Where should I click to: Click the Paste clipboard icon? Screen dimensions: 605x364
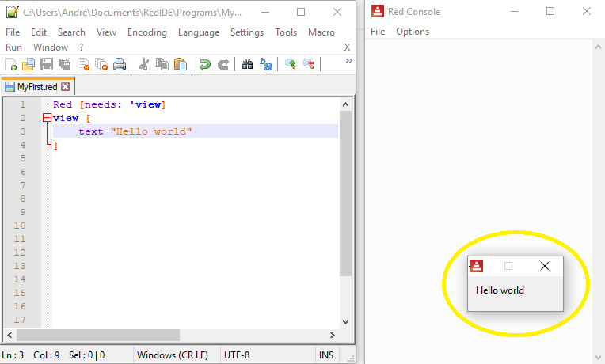pyautogui.click(x=181, y=64)
